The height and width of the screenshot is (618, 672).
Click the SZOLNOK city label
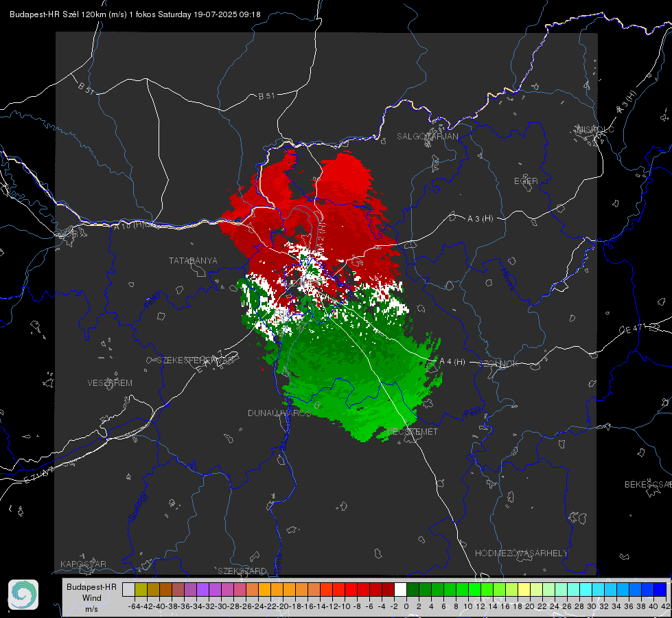[498, 363]
